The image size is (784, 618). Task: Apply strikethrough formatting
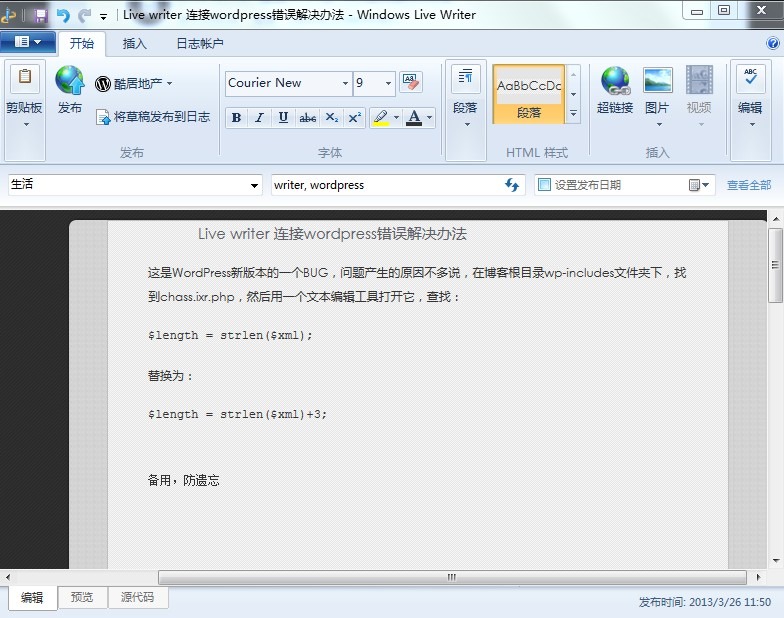point(308,118)
